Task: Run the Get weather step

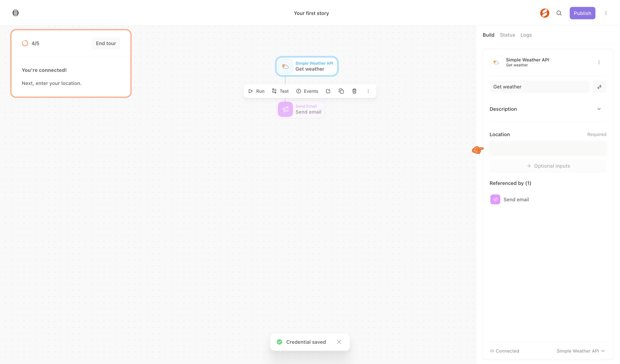Action: click(x=256, y=91)
